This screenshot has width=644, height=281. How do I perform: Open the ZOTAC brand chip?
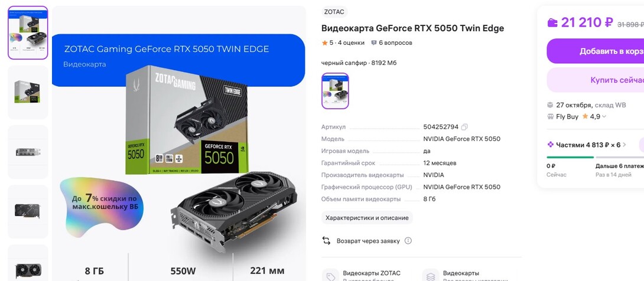coord(334,12)
